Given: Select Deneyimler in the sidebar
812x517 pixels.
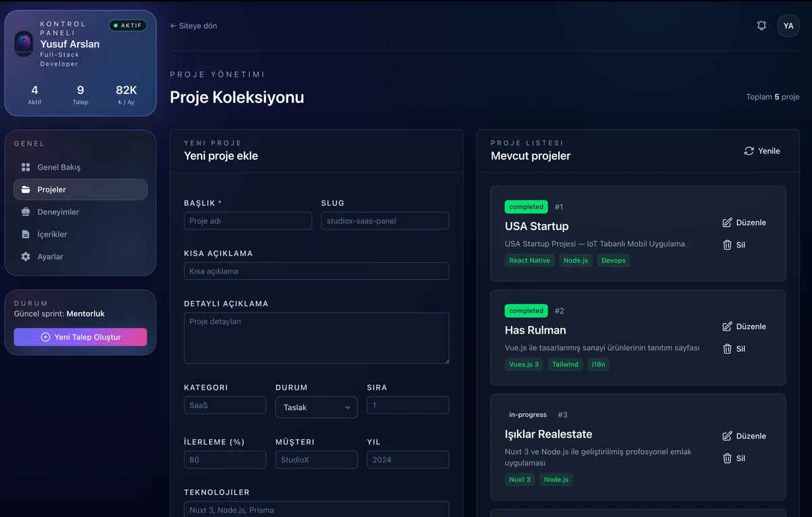Looking at the screenshot, I should [58, 212].
